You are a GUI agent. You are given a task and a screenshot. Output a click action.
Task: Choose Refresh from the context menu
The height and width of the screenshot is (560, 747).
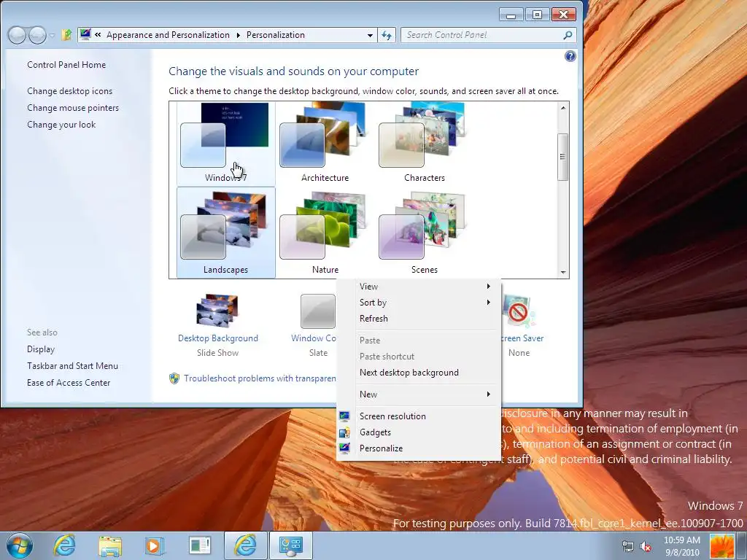click(418, 319)
